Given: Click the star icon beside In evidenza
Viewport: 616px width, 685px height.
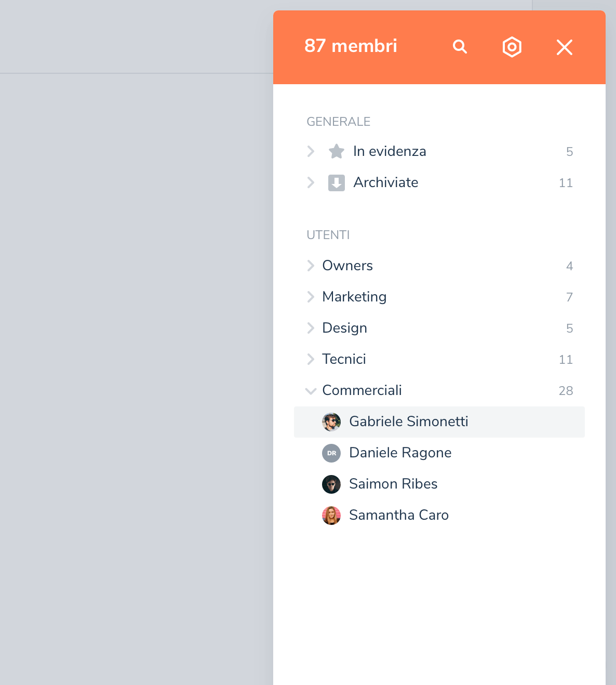Looking at the screenshot, I should pyautogui.click(x=337, y=151).
